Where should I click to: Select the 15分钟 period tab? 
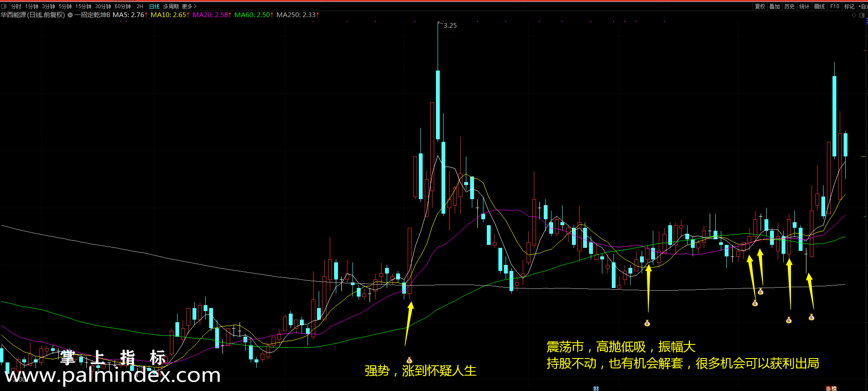point(83,6)
